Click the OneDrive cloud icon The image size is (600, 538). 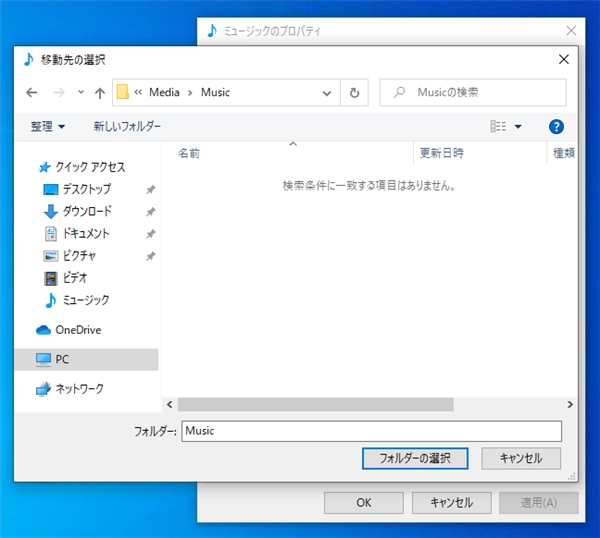click(x=43, y=330)
